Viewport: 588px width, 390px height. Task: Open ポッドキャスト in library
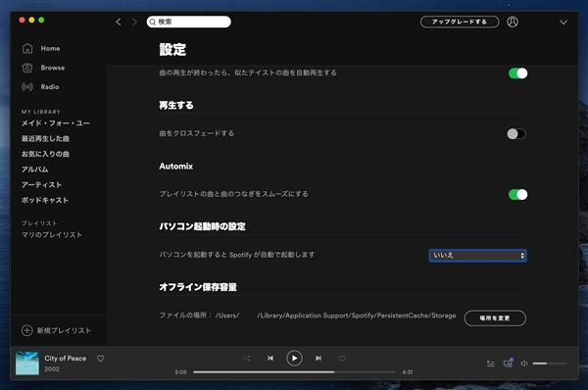pyautogui.click(x=45, y=200)
